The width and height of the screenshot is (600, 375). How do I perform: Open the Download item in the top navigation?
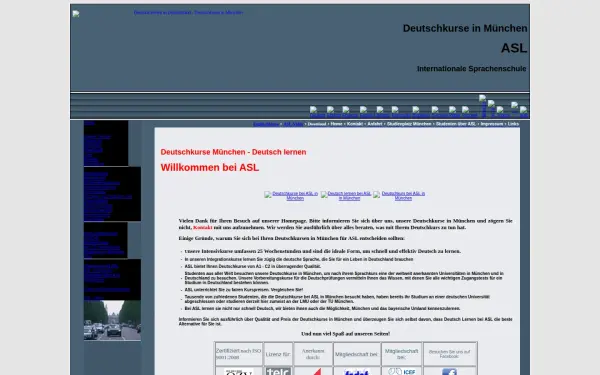coord(317,124)
